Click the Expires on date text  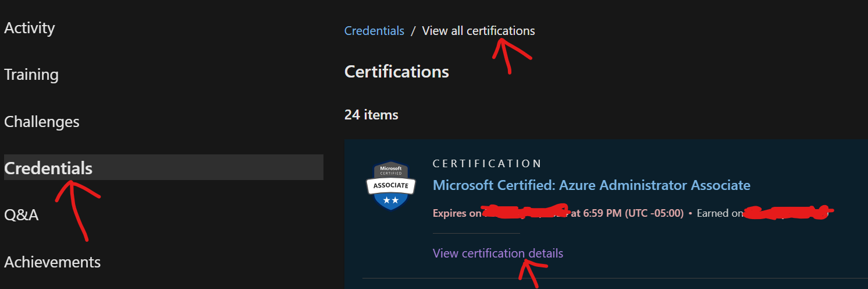point(558,213)
